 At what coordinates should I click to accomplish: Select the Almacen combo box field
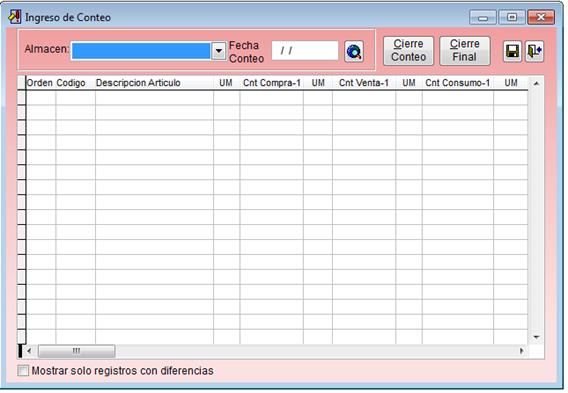click(x=149, y=51)
